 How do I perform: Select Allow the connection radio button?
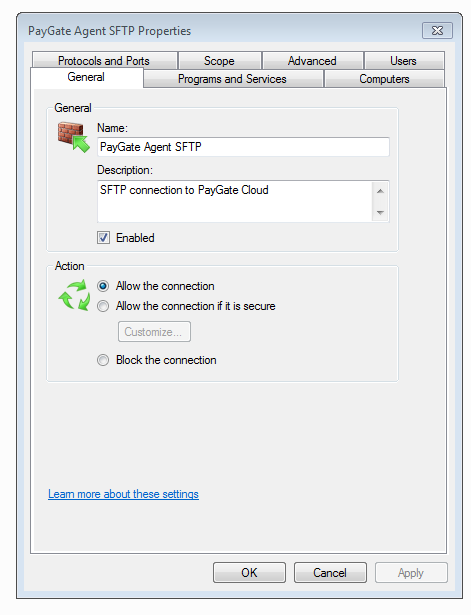103,286
